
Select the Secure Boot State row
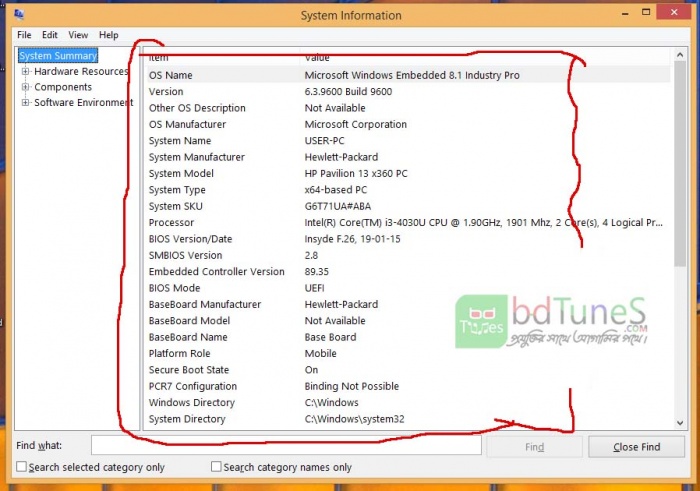tap(407, 370)
